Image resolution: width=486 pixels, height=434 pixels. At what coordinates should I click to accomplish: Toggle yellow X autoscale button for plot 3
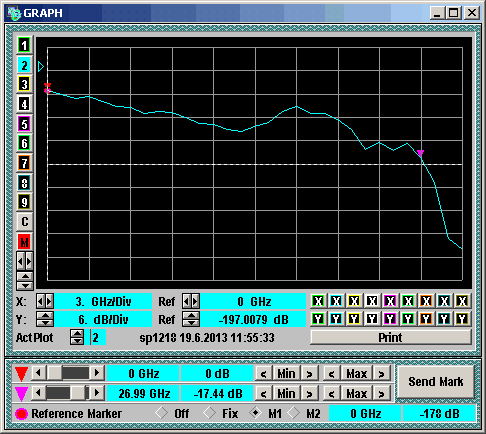[354, 301]
